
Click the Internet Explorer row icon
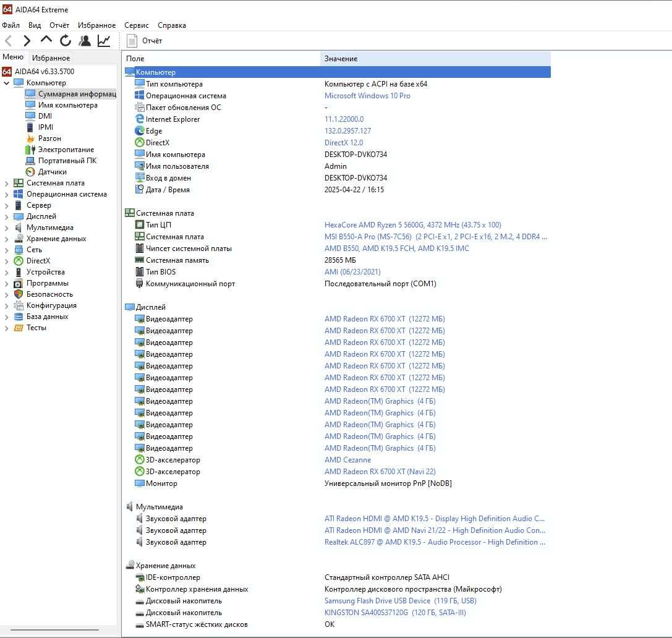point(139,119)
